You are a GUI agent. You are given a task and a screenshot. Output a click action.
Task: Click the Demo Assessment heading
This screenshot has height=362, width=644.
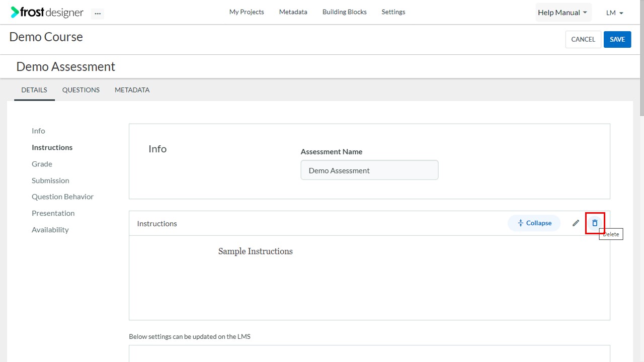pyautogui.click(x=66, y=66)
